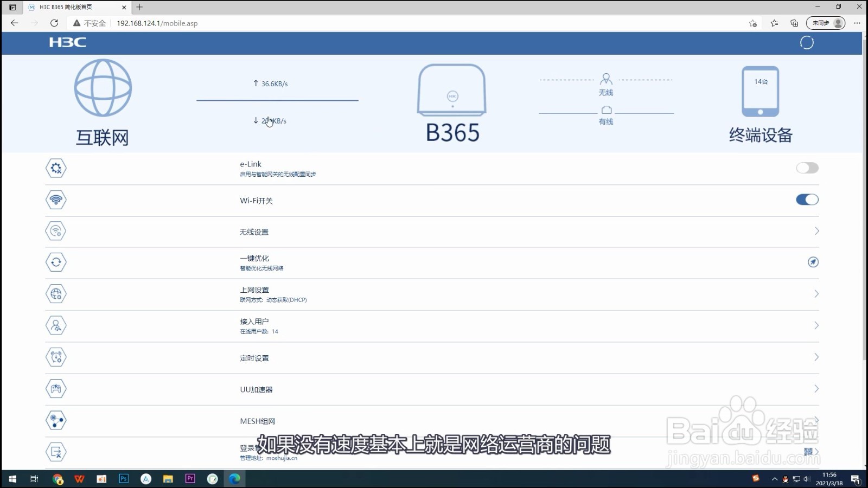Screen dimensions: 868x488
Task: Open 无线设置 via its right chevron
Action: tap(816, 231)
